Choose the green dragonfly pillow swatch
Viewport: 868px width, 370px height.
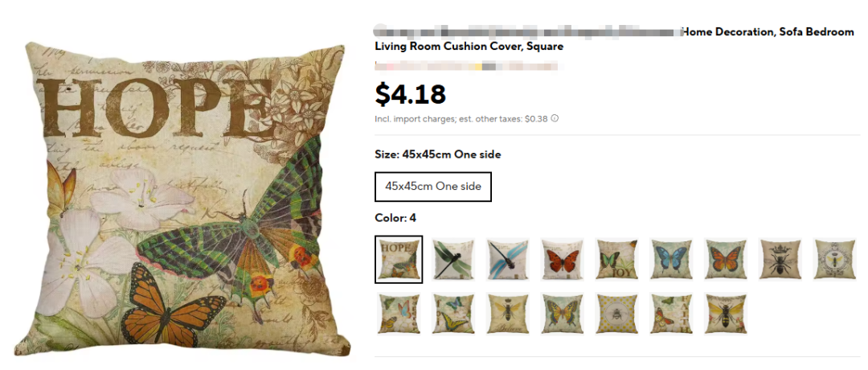pos(453,259)
